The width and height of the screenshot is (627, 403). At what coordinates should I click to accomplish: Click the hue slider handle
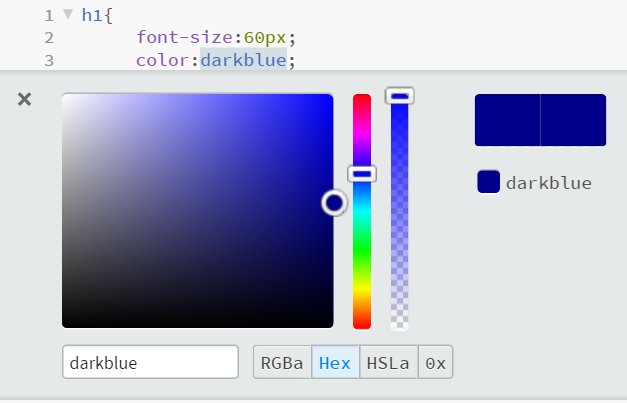[x=362, y=174]
